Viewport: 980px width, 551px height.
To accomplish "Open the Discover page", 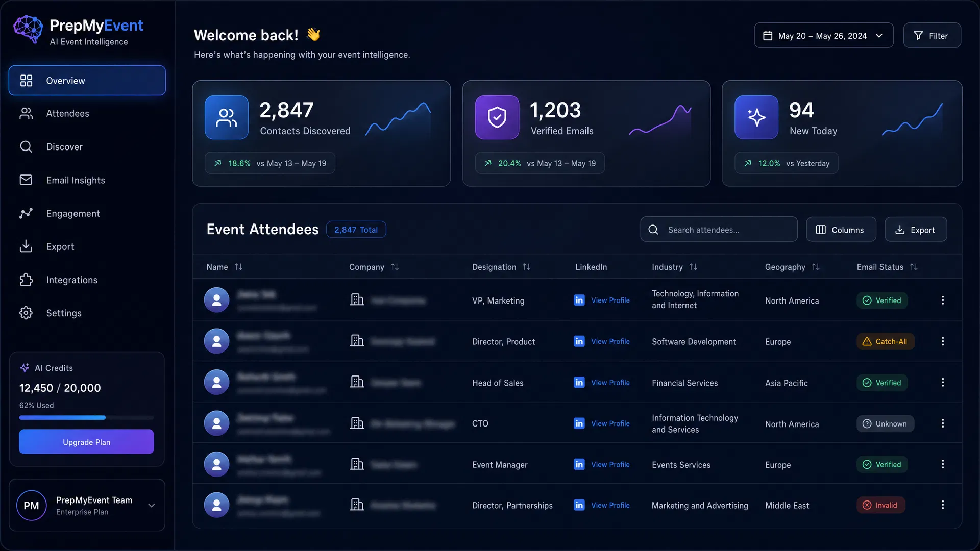I will [x=64, y=147].
